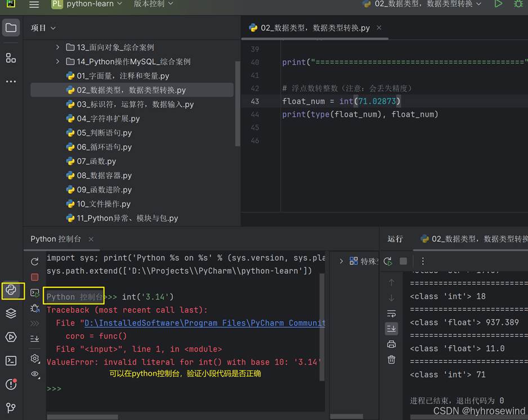The image size is (528, 420).
Task: Close editor tab 02_数据类型，数据类型转换.py
Action: [379, 28]
